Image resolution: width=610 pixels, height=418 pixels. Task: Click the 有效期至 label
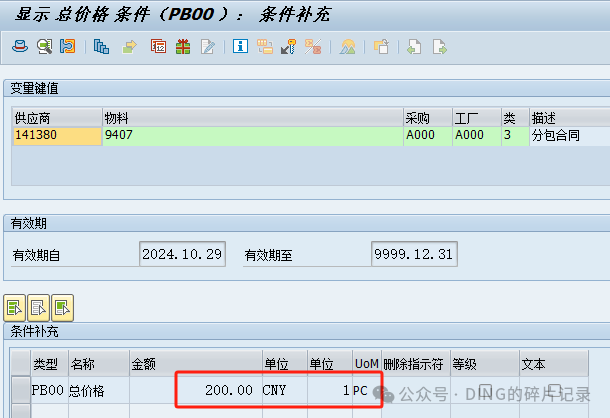(268, 255)
